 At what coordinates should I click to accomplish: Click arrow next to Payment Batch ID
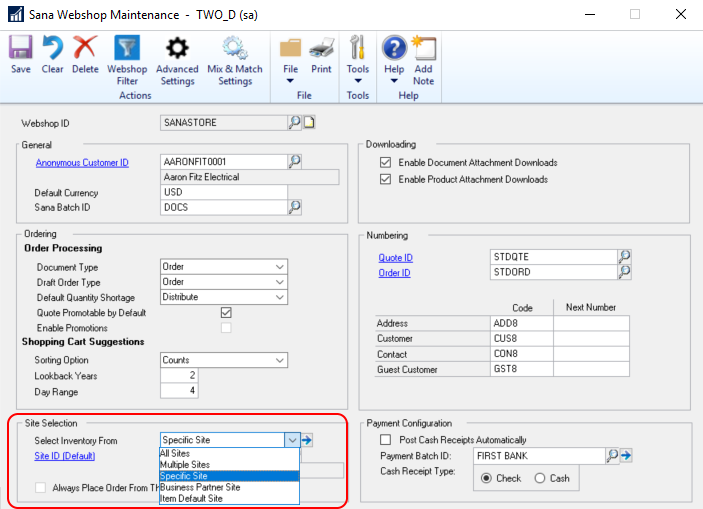pyautogui.click(x=626, y=456)
